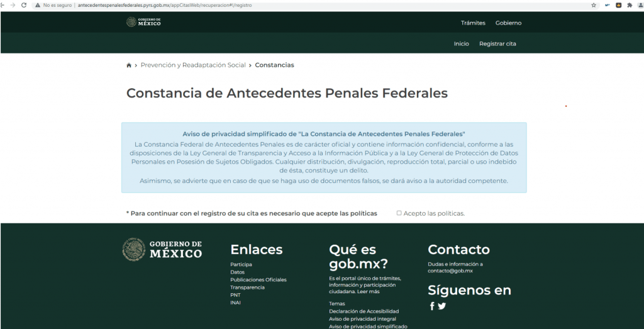
Task: Click the contacto@gob.mx email address
Action: (x=450, y=271)
